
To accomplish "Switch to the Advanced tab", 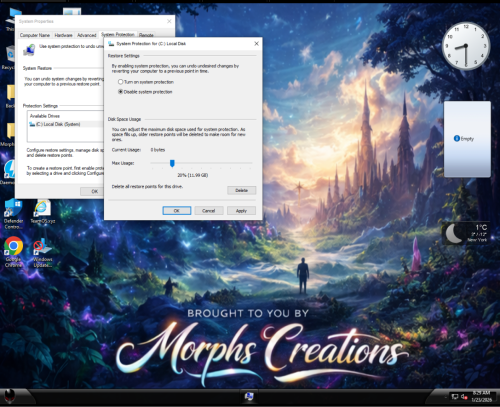I will [87, 35].
